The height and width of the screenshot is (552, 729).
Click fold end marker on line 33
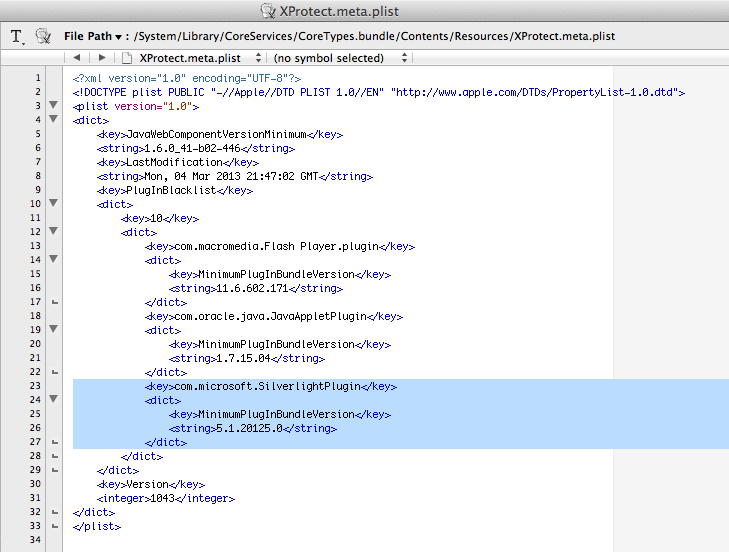pos(55,526)
